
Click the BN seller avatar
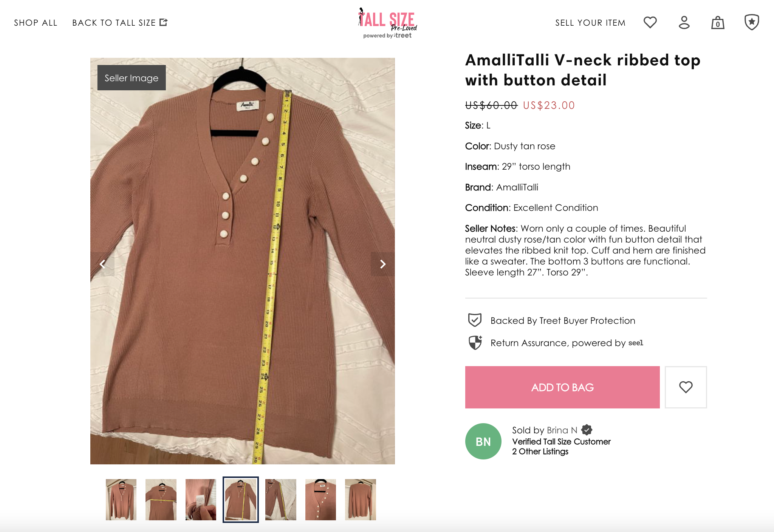tap(483, 441)
